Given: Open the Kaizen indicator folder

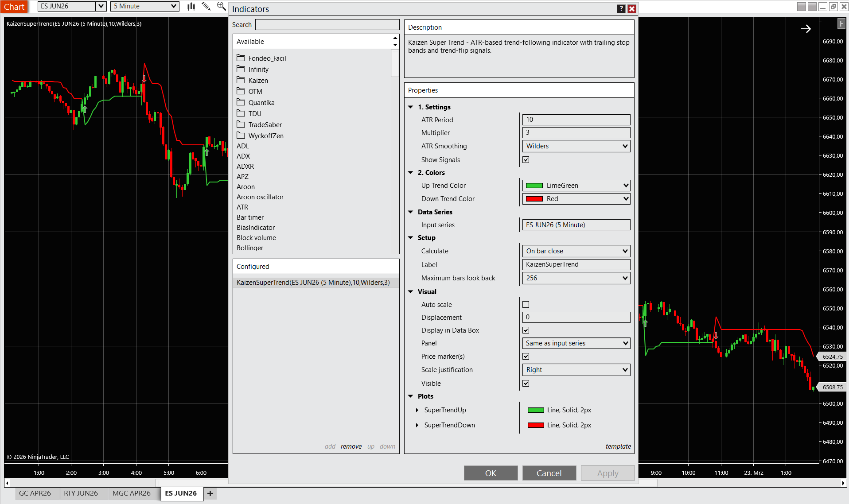Looking at the screenshot, I should [258, 81].
